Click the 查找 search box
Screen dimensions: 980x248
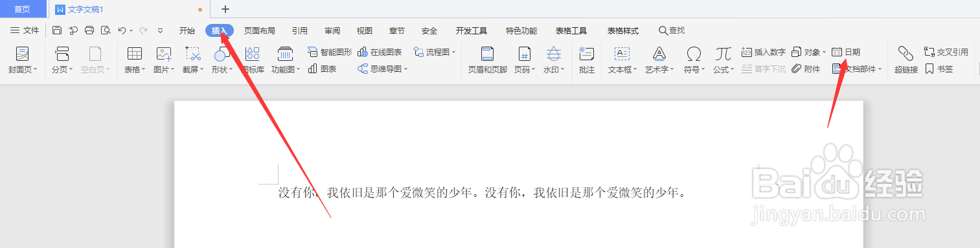coord(672,30)
